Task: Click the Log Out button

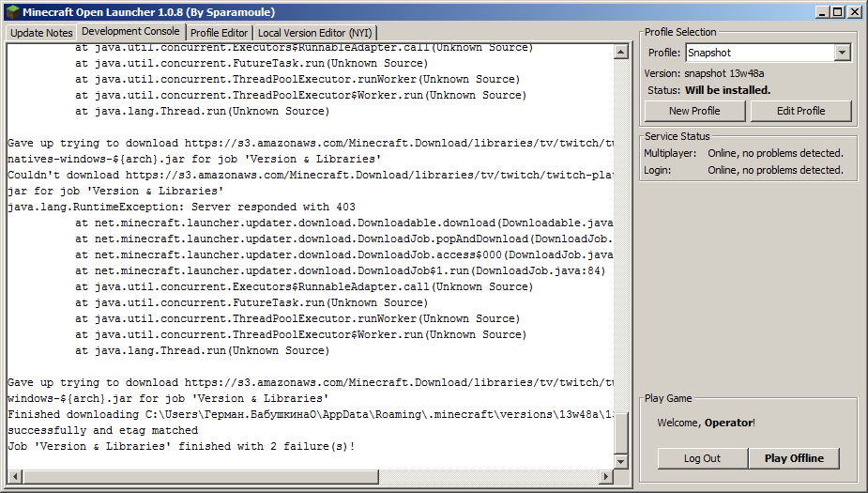Action: (x=702, y=458)
